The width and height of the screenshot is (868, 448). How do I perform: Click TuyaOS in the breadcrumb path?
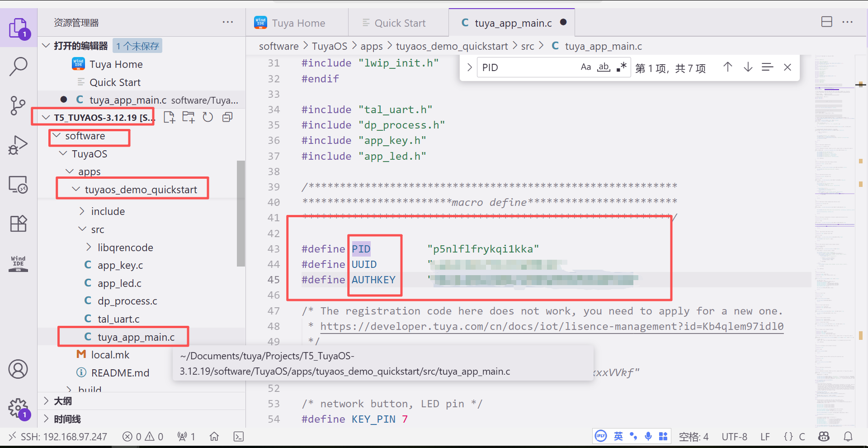click(330, 46)
